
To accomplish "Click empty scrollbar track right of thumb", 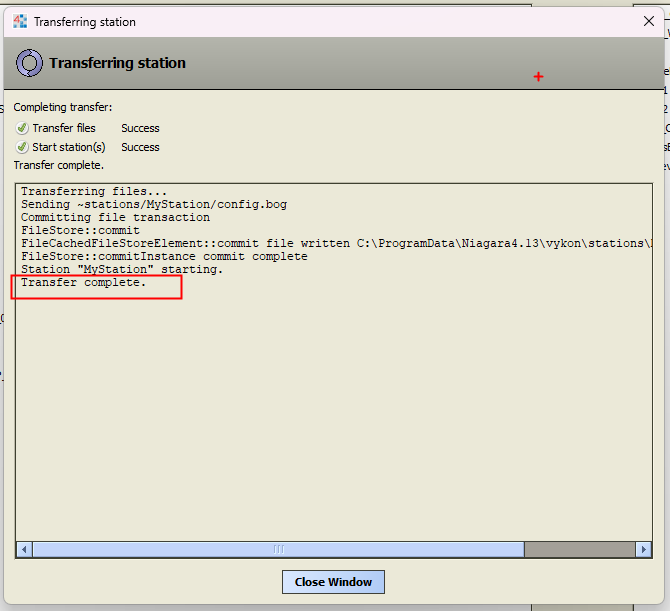I will [578, 549].
